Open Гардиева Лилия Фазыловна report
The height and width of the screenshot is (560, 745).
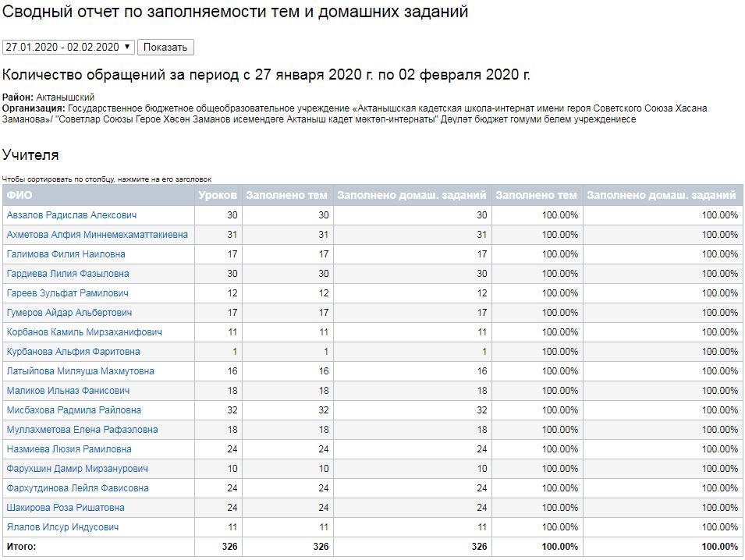[x=68, y=274]
